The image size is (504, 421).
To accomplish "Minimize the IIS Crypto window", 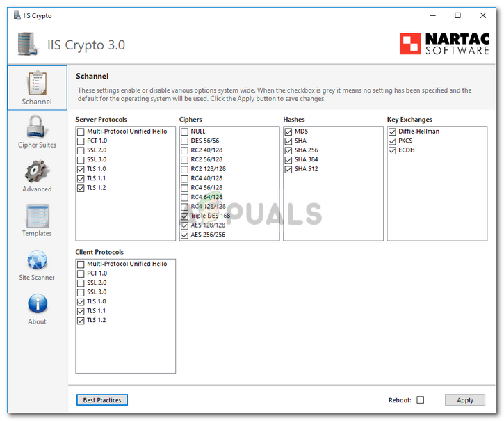I will coord(433,15).
